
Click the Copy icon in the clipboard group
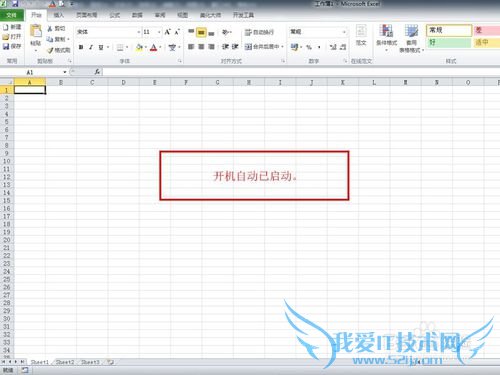(x=50, y=39)
